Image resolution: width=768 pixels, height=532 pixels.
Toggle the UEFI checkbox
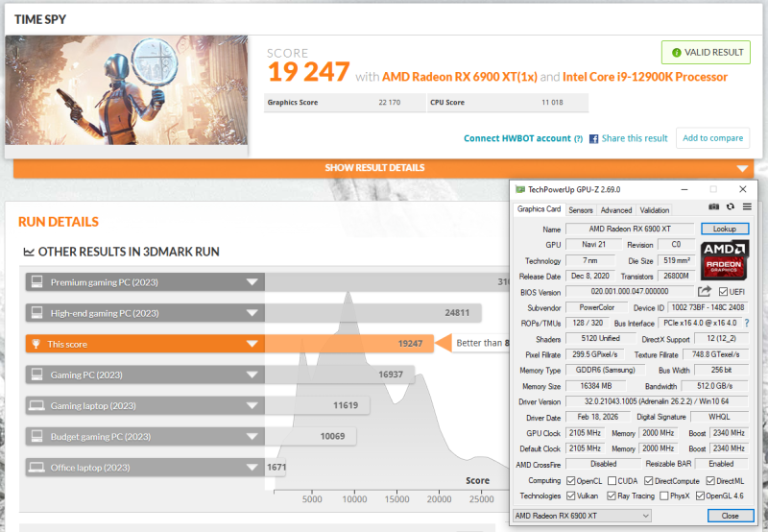point(723,292)
